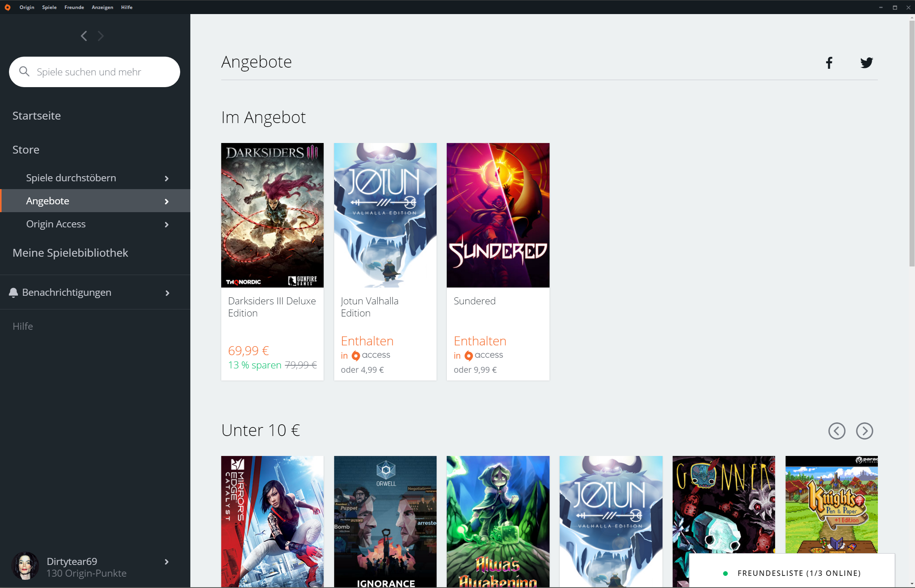Open the Sundered cover art
Image resolution: width=915 pixels, height=588 pixels.
coord(498,215)
